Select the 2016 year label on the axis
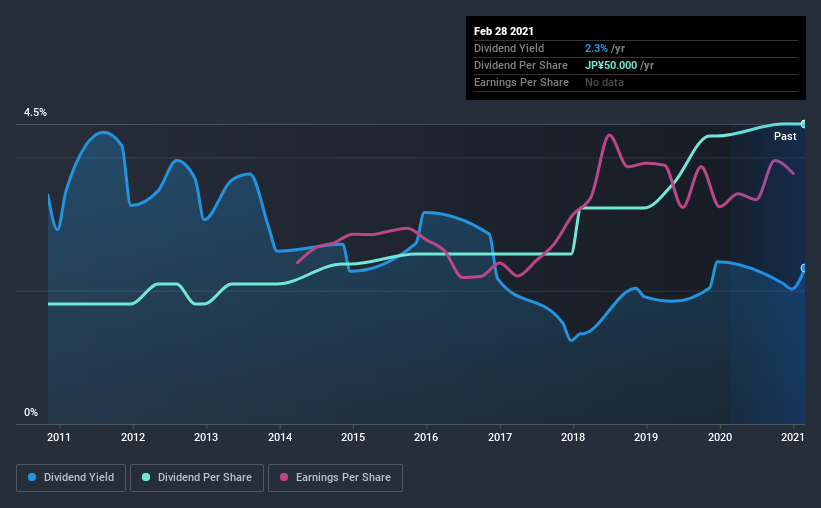 point(426,437)
